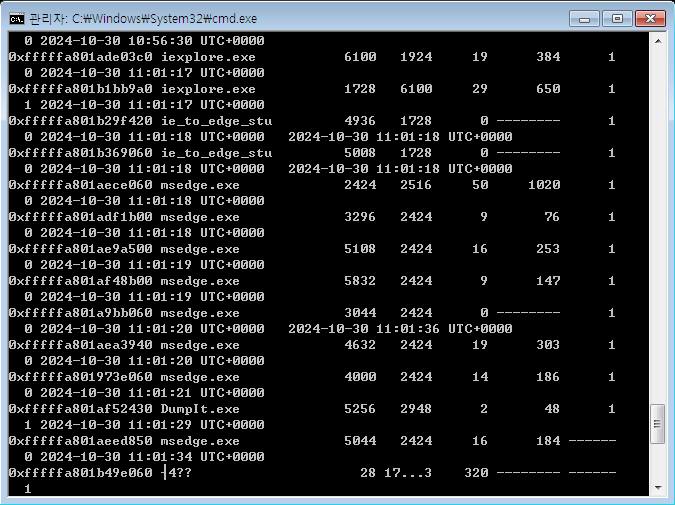Viewport: 675px width, 505px height.
Task: Click msedge.exe in row PID 2424
Action: click(200, 185)
